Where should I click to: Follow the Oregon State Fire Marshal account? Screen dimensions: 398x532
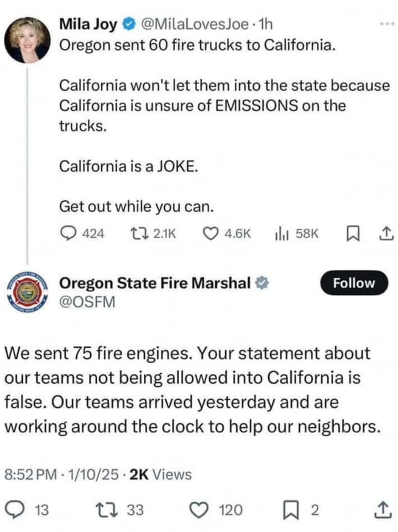point(354,282)
